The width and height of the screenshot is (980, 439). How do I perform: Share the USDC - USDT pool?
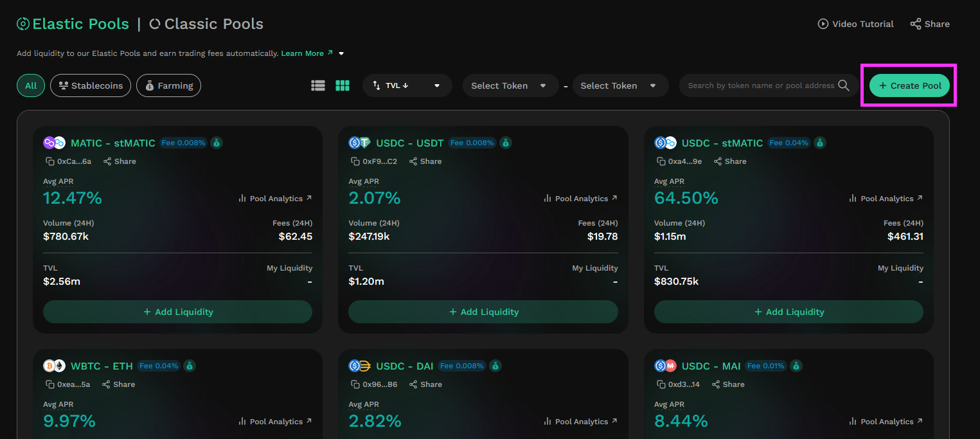click(x=425, y=161)
